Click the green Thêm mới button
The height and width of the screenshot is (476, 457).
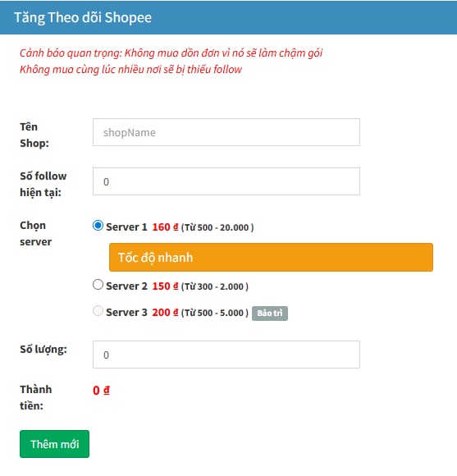click(x=55, y=444)
